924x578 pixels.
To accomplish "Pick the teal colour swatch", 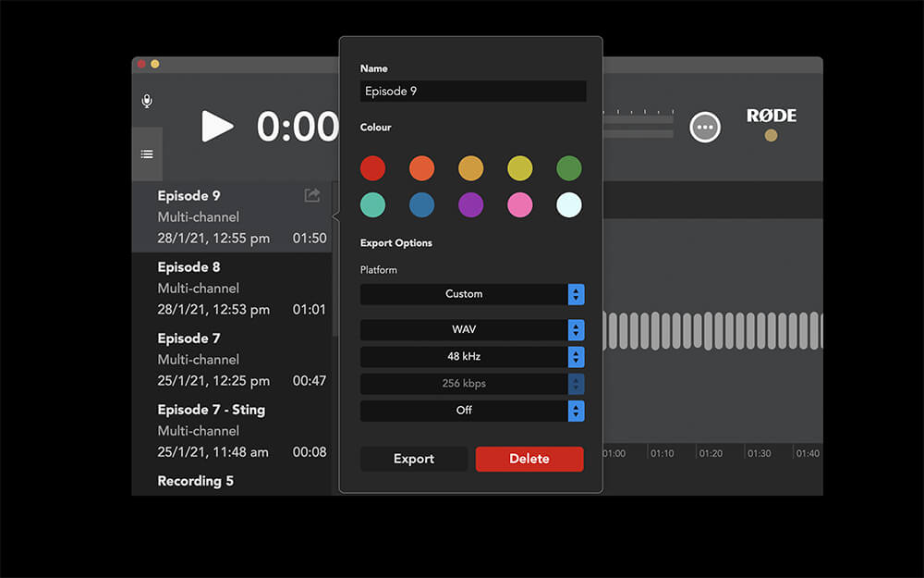I will point(372,204).
